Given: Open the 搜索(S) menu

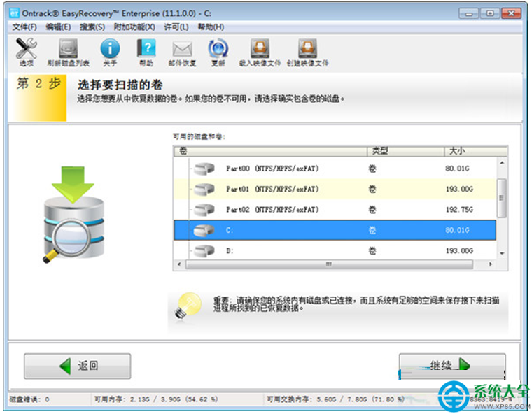Looking at the screenshot, I should pos(92,27).
